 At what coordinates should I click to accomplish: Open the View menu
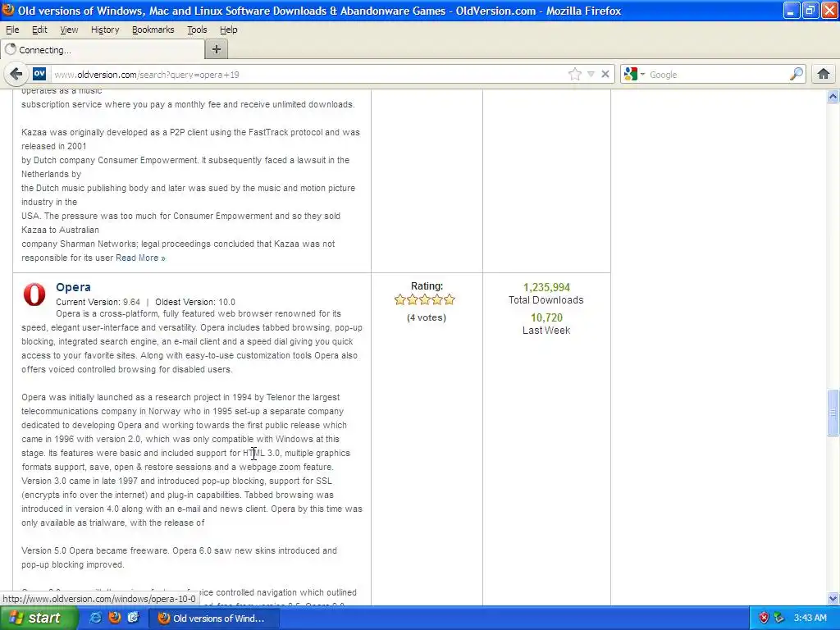(x=69, y=30)
